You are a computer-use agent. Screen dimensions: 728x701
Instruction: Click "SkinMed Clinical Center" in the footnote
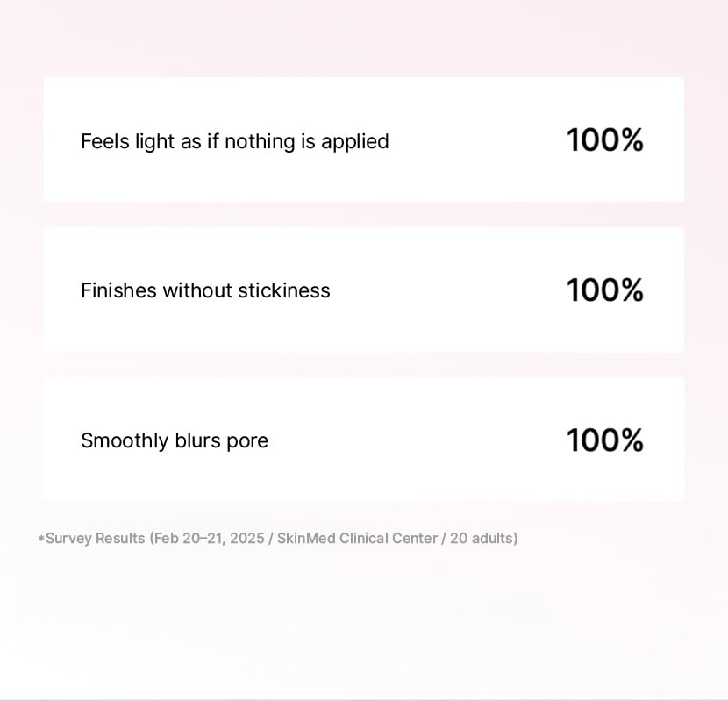358,538
